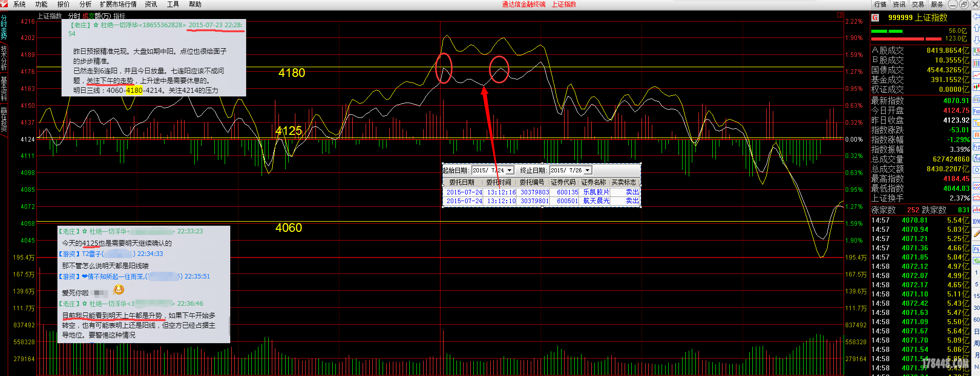Click the 999999 上证指数 title
Screen dimensions: 980x376
click(x=917, y=17)
